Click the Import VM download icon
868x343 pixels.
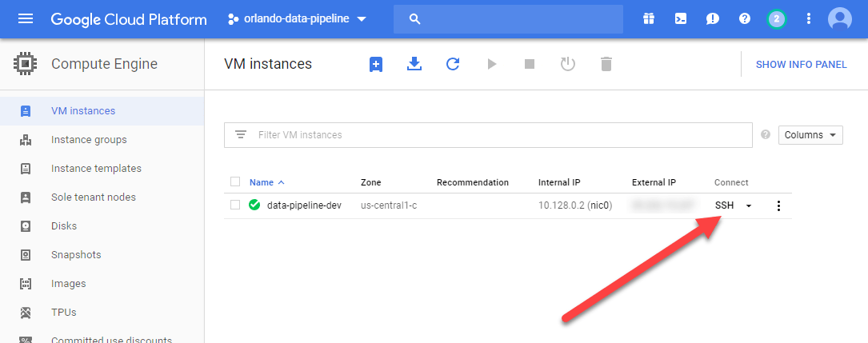414,64
